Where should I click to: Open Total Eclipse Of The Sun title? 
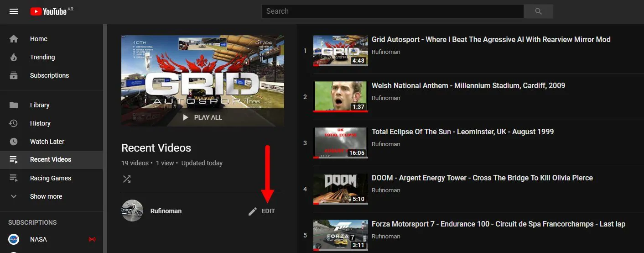click(x=462, y=132)
